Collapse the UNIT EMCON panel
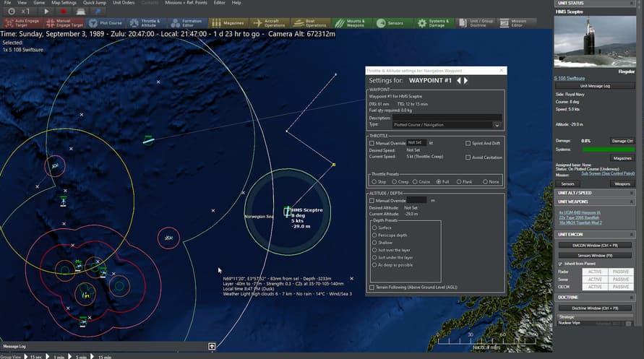Screen dimensions: 644x359 click(631, 234)
